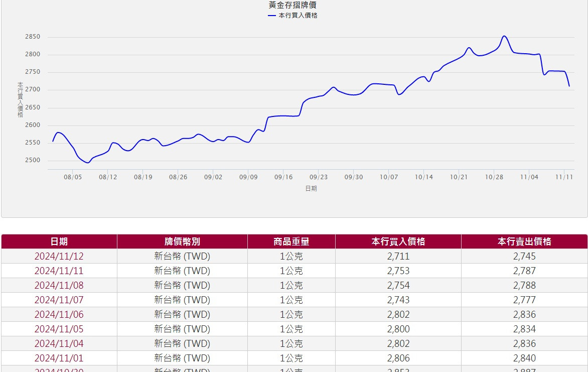Open the 2024/11/12 date link

point(59,257)
